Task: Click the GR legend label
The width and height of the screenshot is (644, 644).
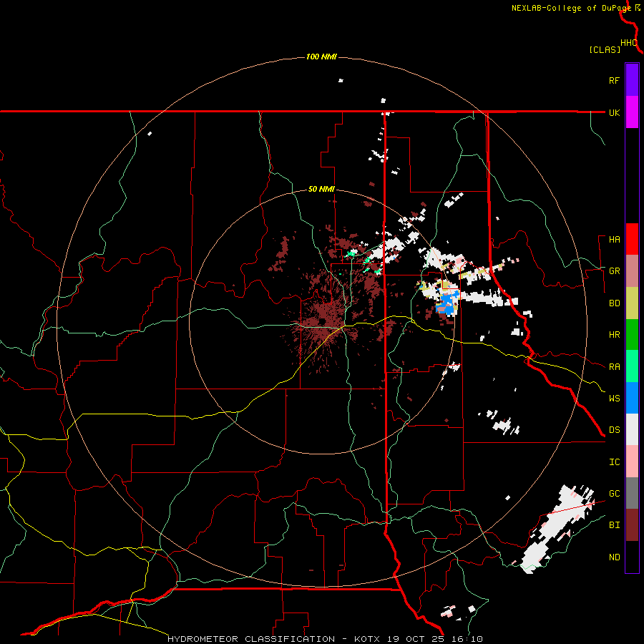Action: point(614,271)
